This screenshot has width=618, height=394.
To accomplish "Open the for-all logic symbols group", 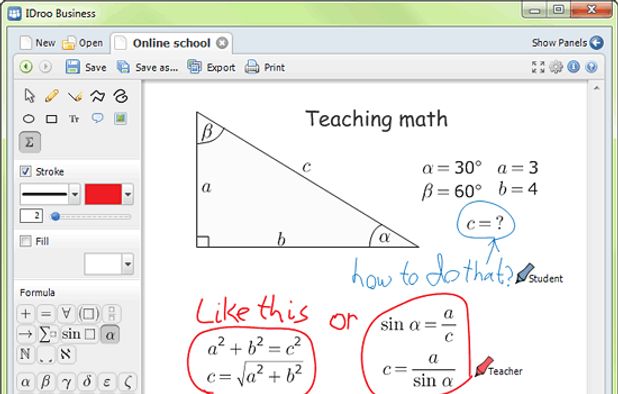I will (66, 314).
